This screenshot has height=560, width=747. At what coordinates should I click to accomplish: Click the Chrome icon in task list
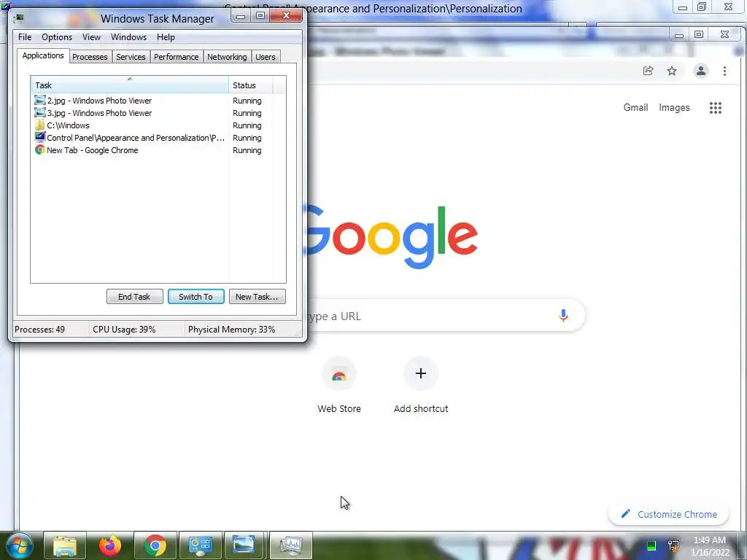pyautogui.click(x=40, y=150)
